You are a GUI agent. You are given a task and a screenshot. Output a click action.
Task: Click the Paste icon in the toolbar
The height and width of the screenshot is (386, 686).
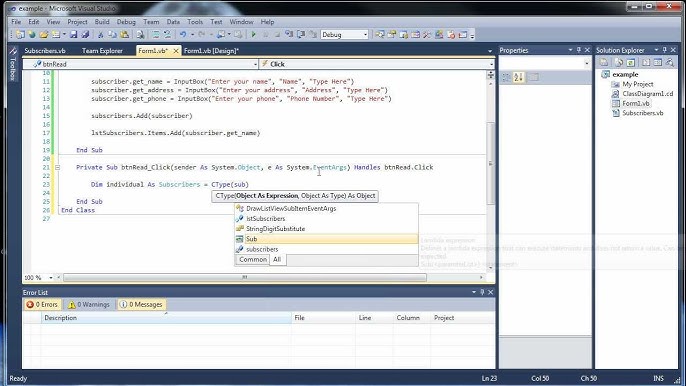(125, 35)
